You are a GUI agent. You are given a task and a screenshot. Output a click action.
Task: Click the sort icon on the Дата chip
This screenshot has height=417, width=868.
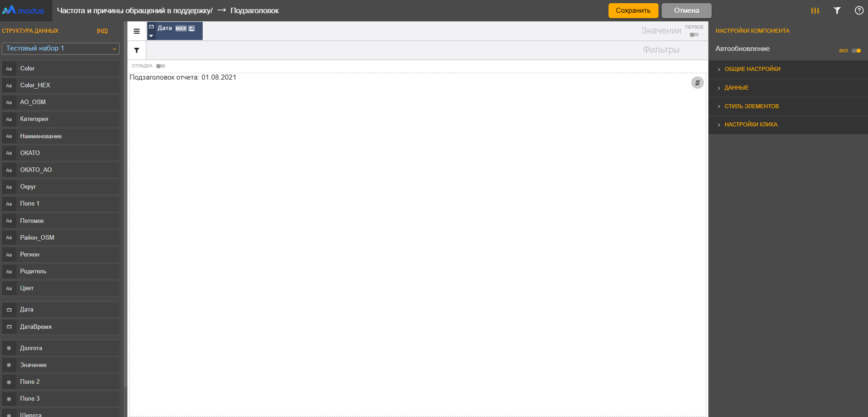(192, 28)
